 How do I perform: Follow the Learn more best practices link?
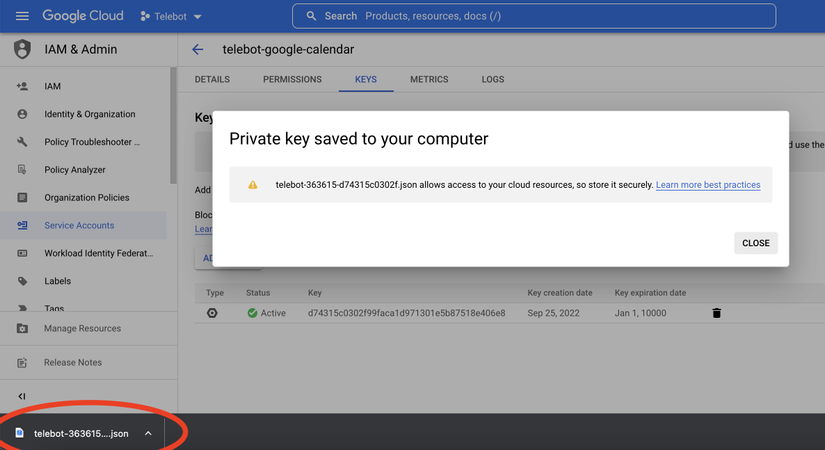click(x=708, y=185)
